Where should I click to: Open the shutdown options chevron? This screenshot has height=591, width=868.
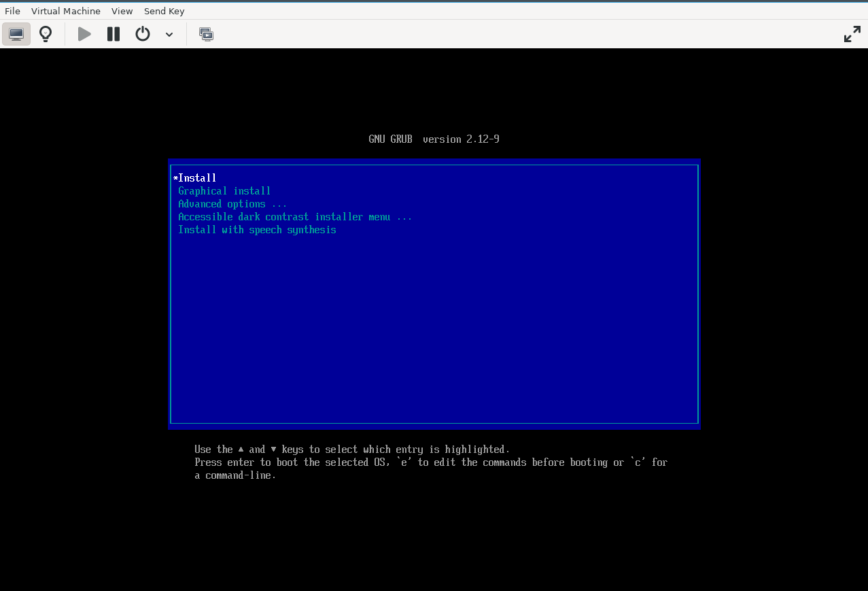pos(169,34)
